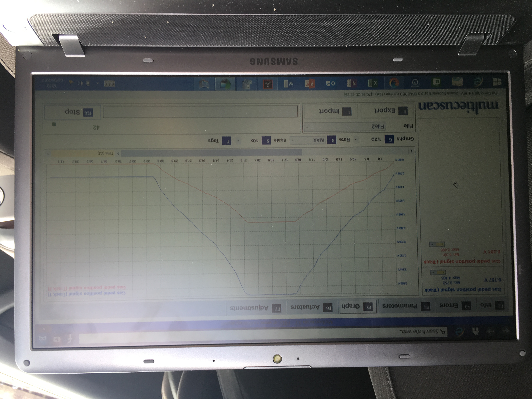The width and height of the screenshot is (532, 399).
Task: Open Track 1 blue signal color dropdown
Action: (438, 272)
